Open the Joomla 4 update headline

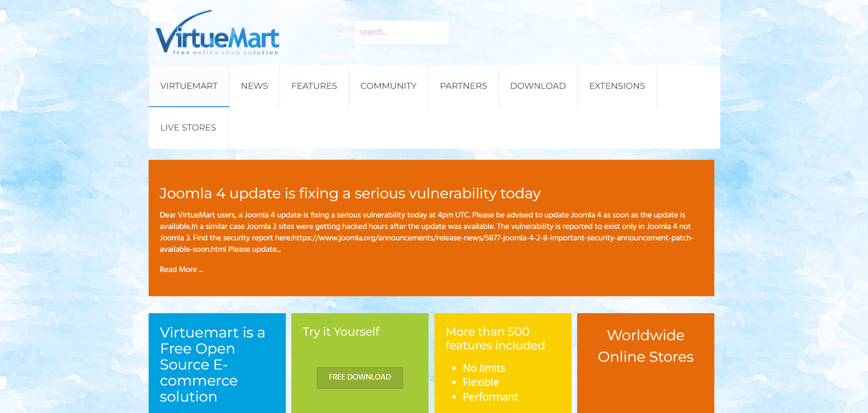(350, 193)
